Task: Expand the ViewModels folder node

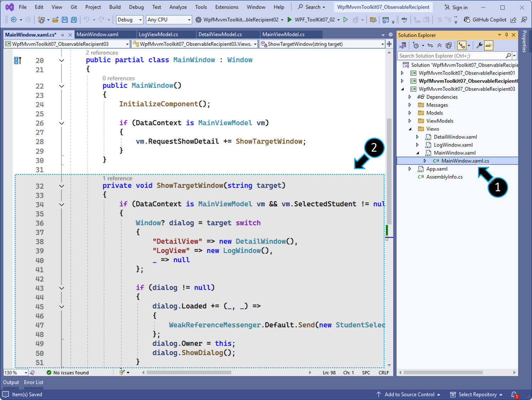Action: tap(410, 121)
